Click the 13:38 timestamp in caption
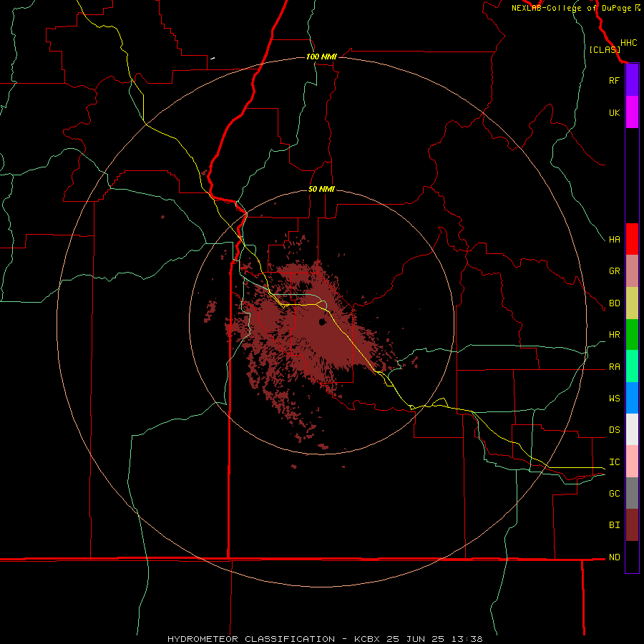The height and width of the screenshot is (644, 644). point(466,639)
